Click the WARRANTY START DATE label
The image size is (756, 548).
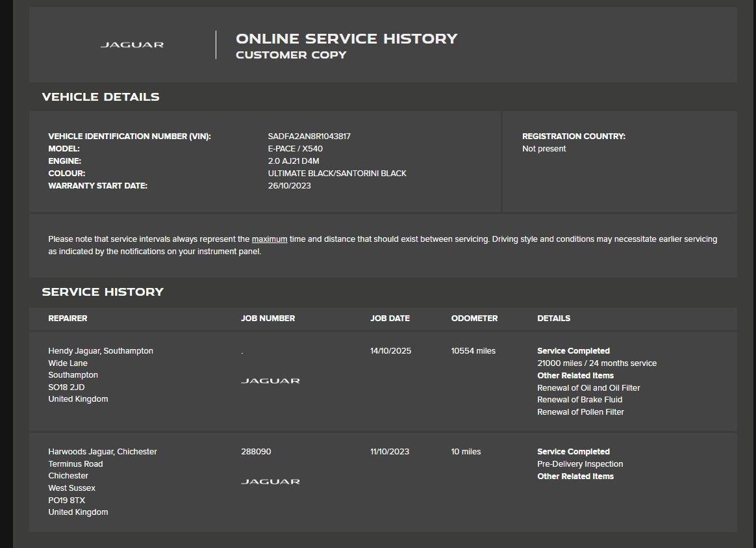tap(98, 186)
